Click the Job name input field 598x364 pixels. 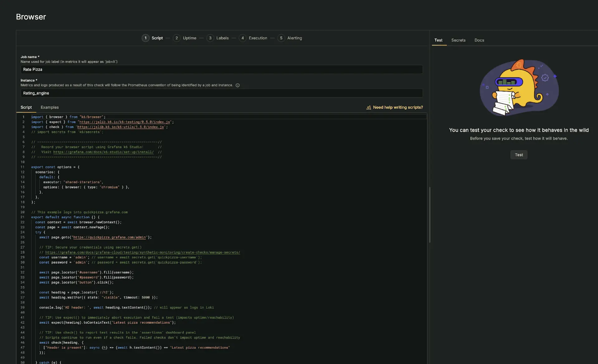click(x=222, y=69)
